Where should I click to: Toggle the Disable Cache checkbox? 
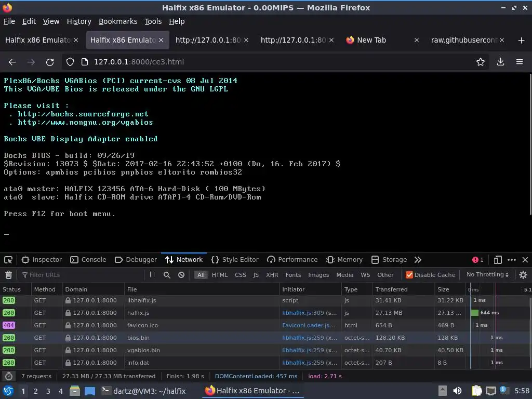(x=409, y=275)
